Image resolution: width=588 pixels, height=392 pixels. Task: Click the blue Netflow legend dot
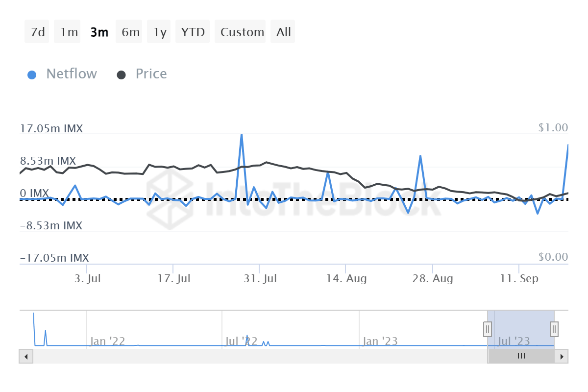(x=32, y=75)
